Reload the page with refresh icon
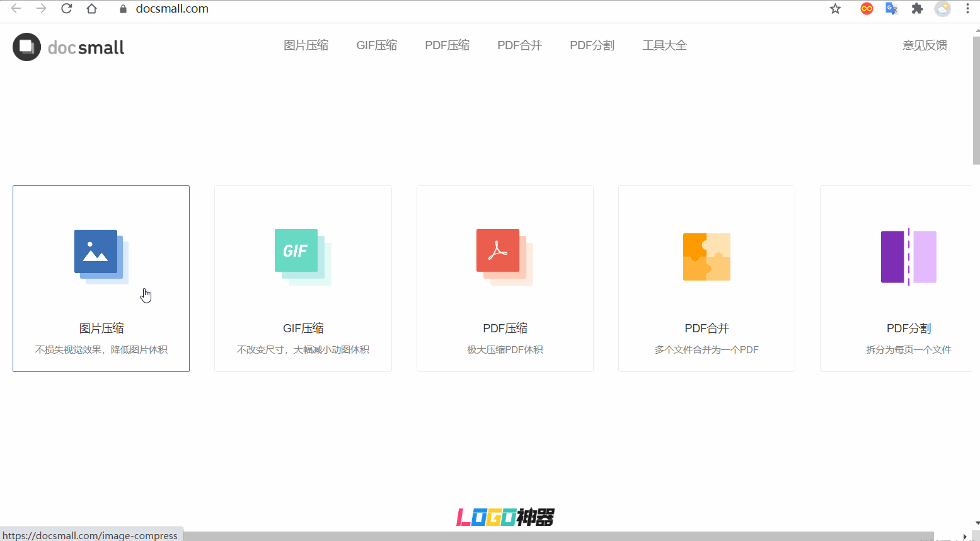This screenshot has height=541, width=980. [67, 9]
